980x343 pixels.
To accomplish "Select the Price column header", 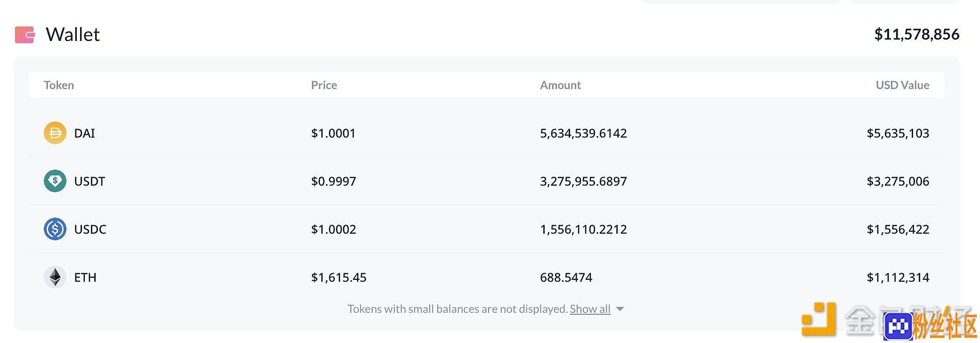I will click(x=324, y=85).
